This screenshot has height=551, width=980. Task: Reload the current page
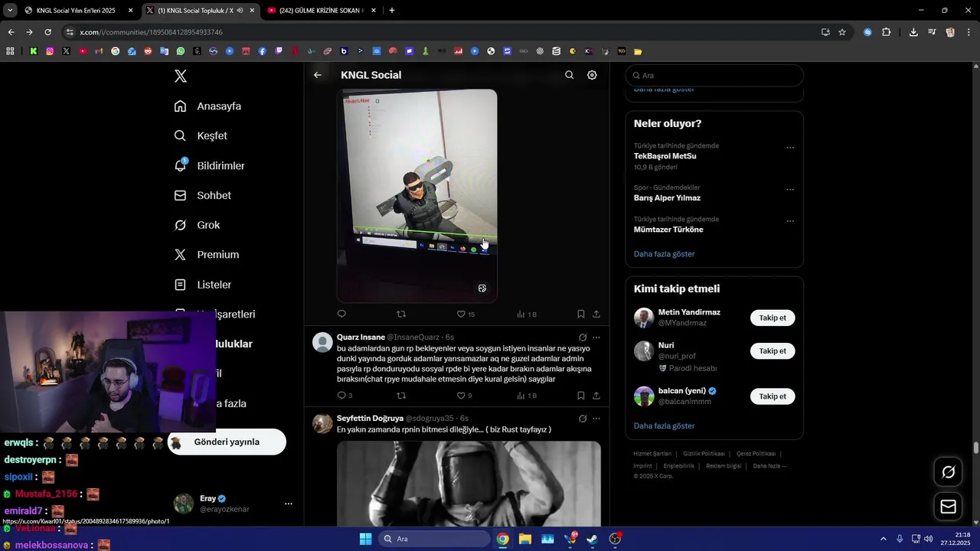click(x=47, y=32)
